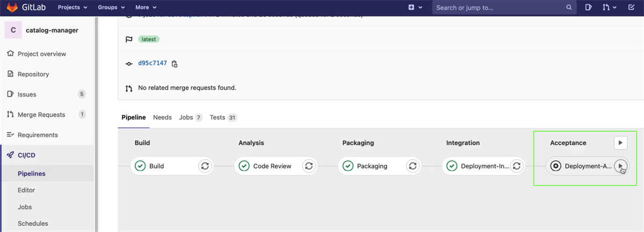Click the Analysis stage heading

point(251,143)
